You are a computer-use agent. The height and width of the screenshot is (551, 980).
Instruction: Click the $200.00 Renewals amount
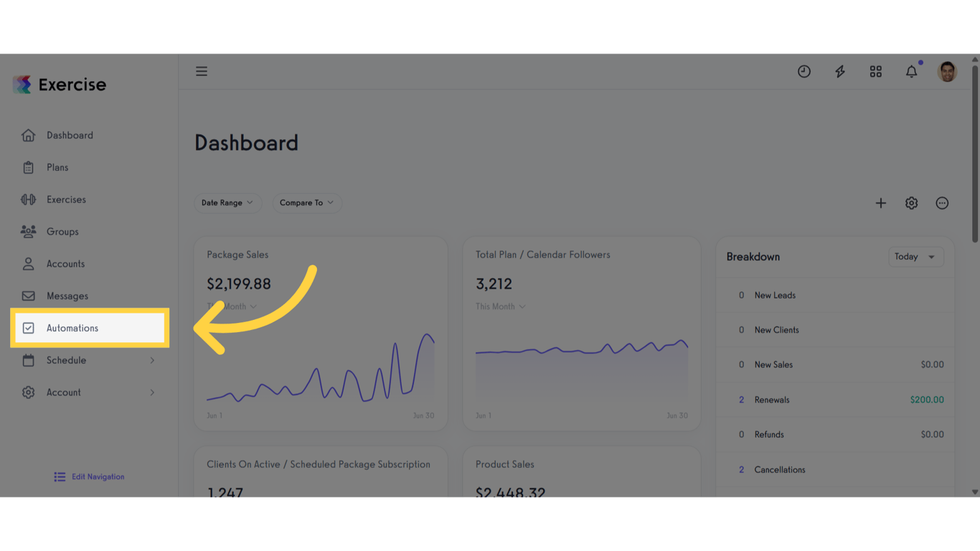point(927,400)
